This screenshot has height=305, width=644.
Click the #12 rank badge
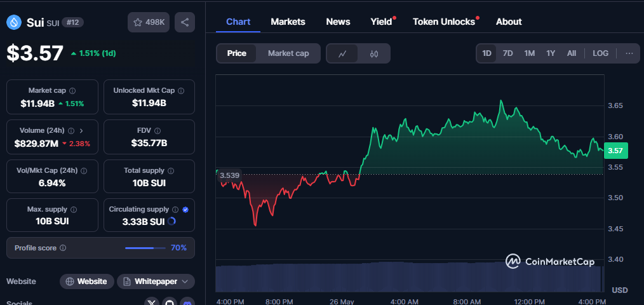coord(72,22)
